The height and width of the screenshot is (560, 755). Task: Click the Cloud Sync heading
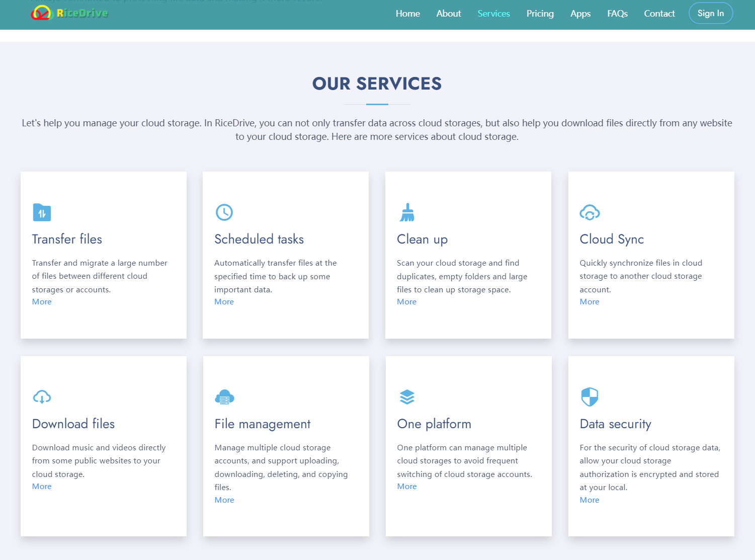tap(612, 239)
